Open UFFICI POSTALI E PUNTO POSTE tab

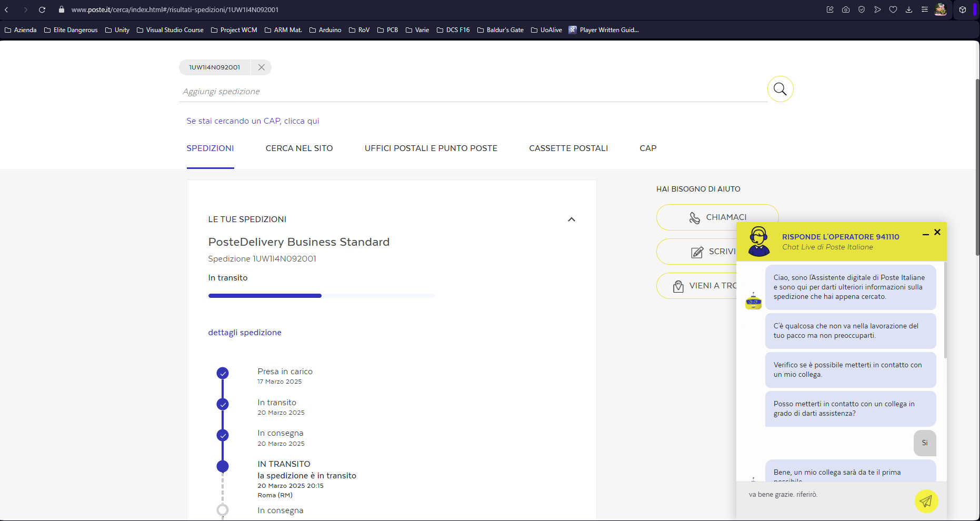(x=431, y=148)
